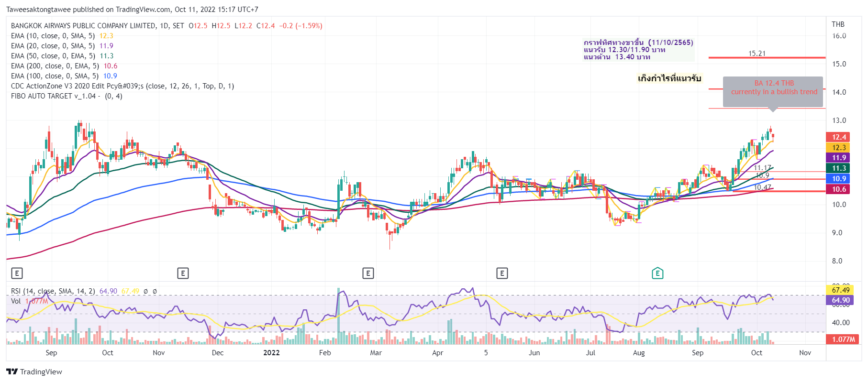The width and height of the screenshot is (868, 382).
Task: Click the red 12.4 last price label
Action: coord(838,137)
